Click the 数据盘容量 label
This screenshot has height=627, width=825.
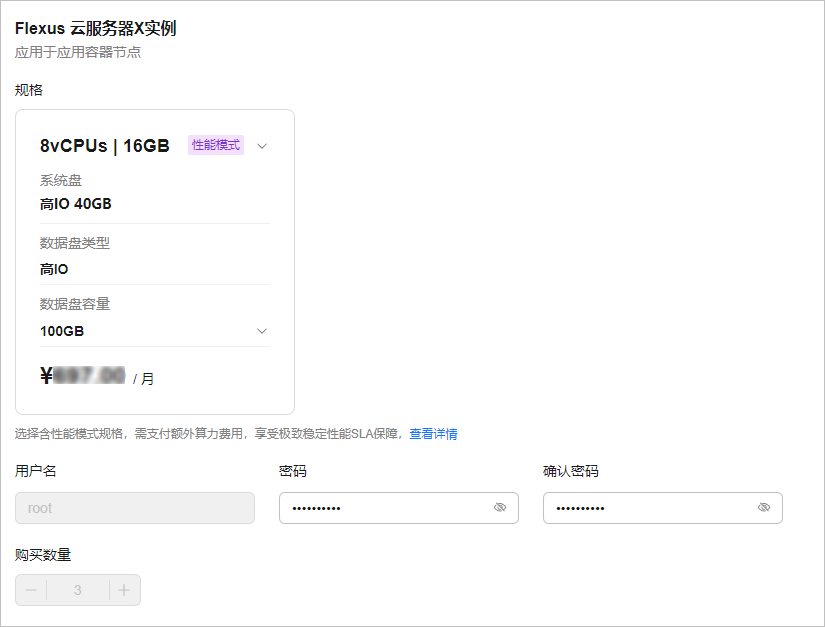point(75,304)
